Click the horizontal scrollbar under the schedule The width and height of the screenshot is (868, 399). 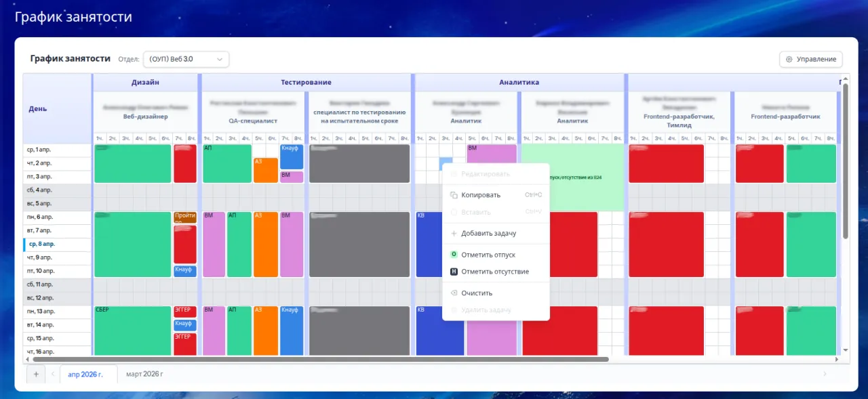[319, 360]
